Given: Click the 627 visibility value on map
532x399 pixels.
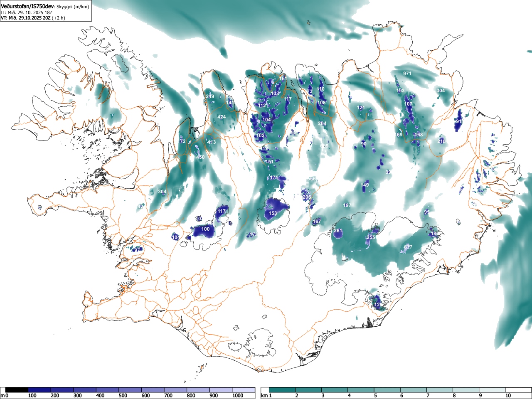Looking at the screenshot, I should pos(408,247).
